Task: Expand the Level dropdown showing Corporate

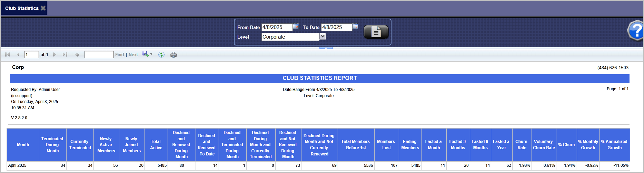Action: [323, 36]
